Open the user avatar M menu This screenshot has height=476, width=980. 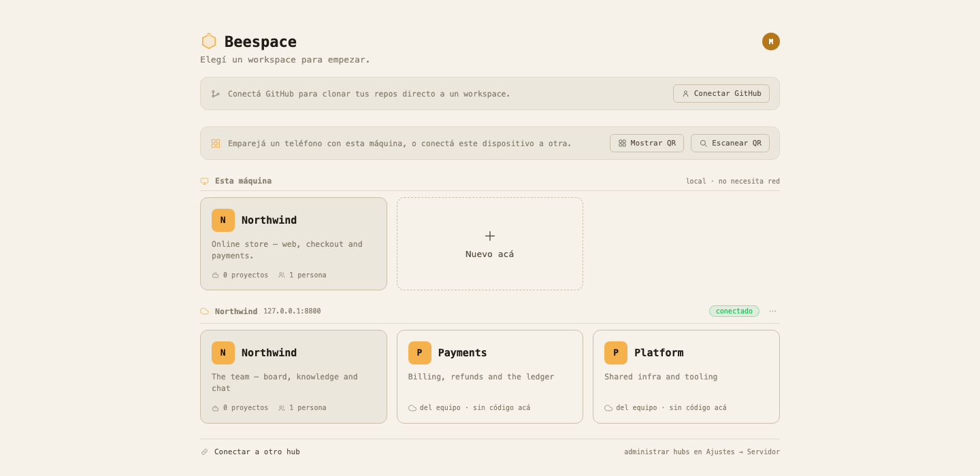pos(771,41)
